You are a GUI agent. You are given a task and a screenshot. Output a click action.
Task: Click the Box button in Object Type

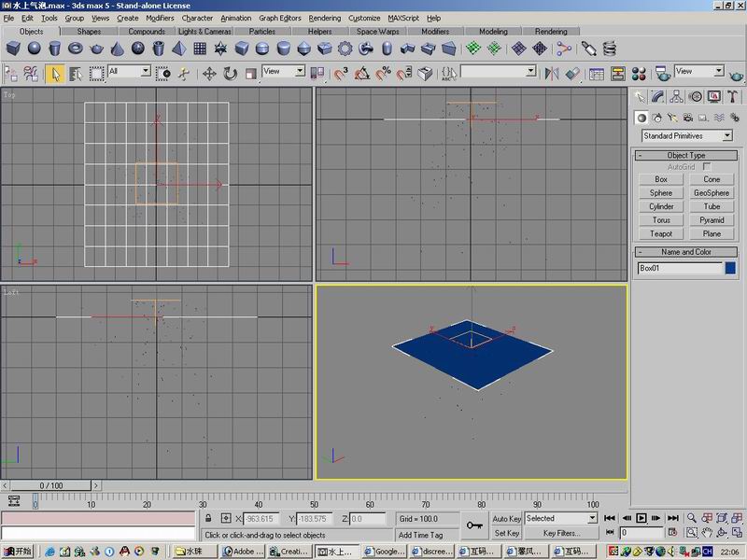tap(661, 179)
